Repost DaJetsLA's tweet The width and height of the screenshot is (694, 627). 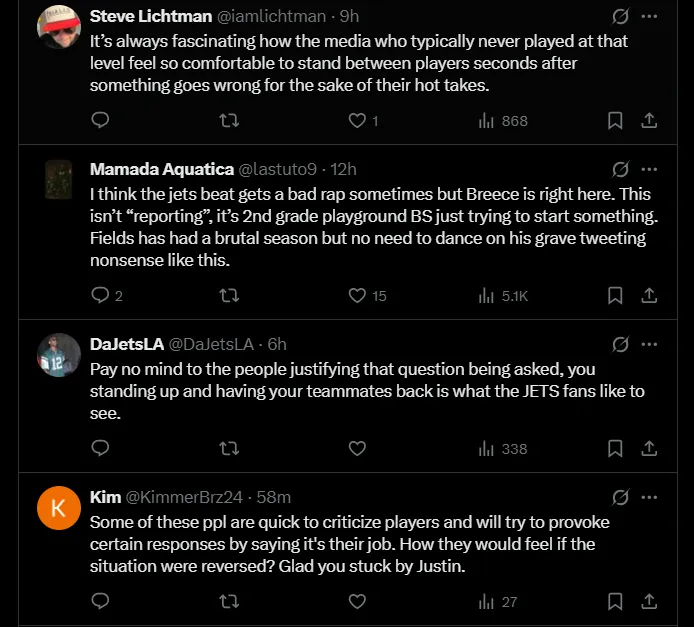tap(229, 449)
